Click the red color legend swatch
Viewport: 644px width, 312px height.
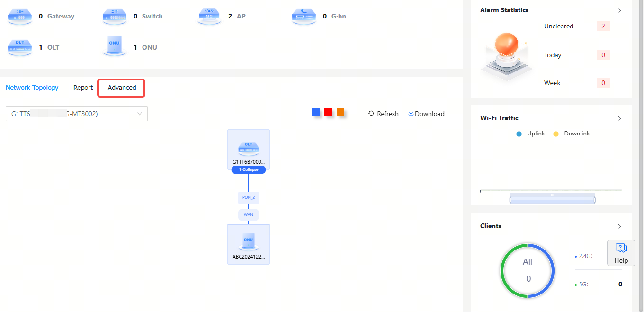click(x=328, y=112)
